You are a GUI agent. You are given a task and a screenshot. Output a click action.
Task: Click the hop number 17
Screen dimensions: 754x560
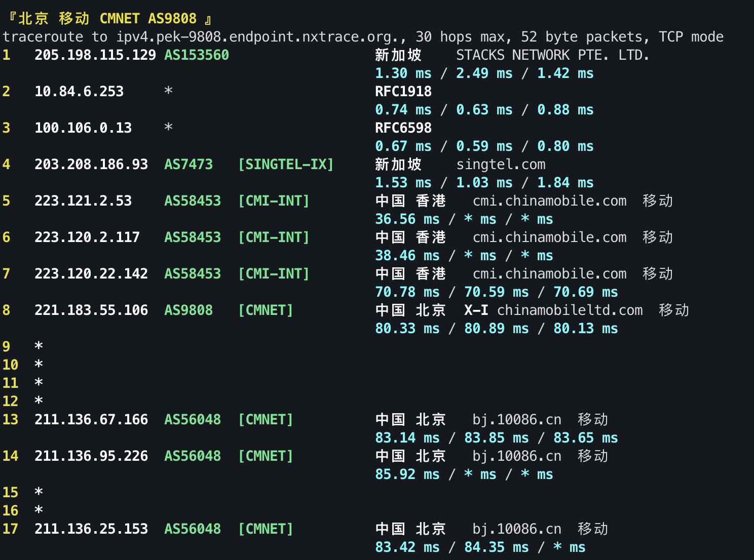tap(10, 529)
